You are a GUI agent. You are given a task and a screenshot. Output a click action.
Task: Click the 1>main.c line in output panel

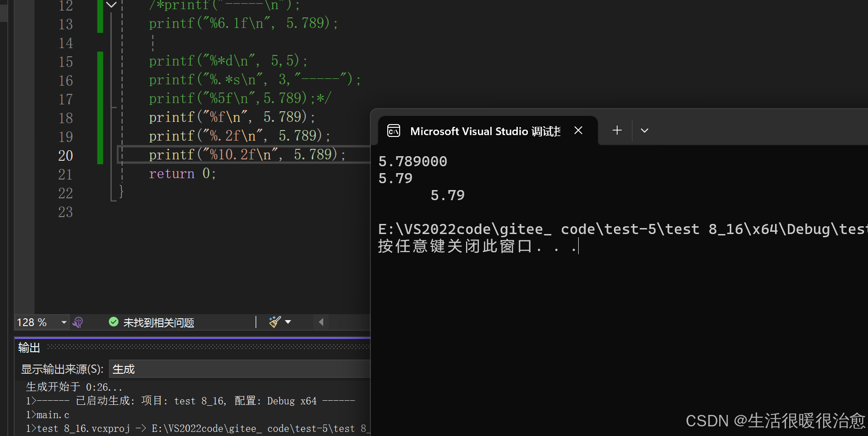pos(48,415)
